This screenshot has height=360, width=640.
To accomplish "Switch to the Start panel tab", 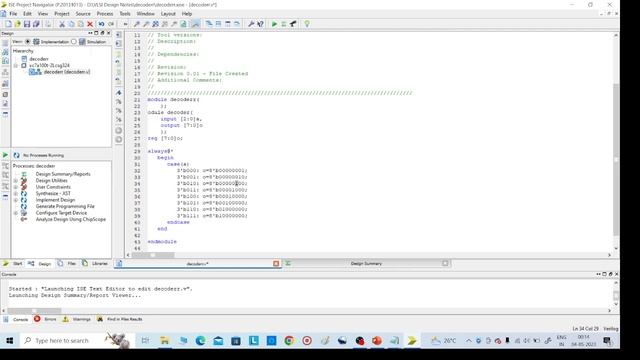I will 13,264.
